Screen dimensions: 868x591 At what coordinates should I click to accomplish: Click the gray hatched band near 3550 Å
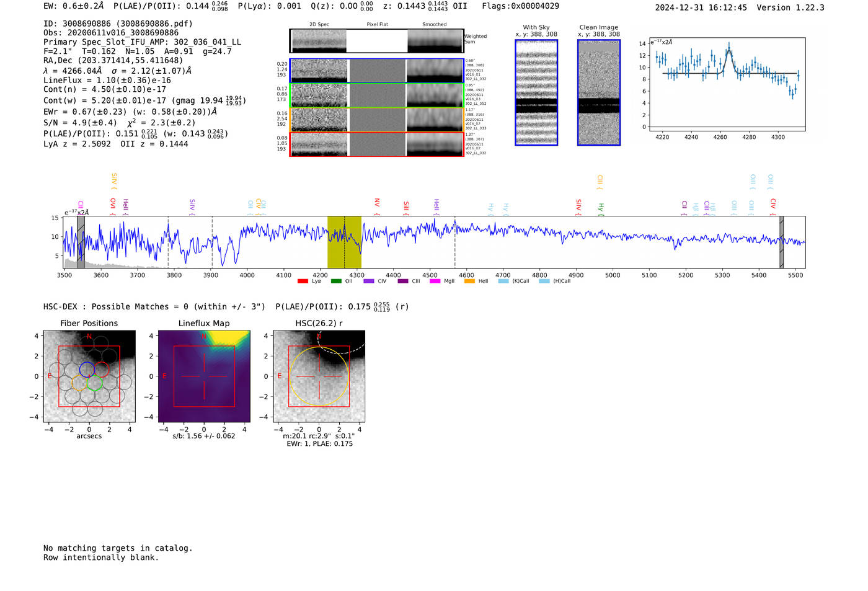(x=81, y=242)
